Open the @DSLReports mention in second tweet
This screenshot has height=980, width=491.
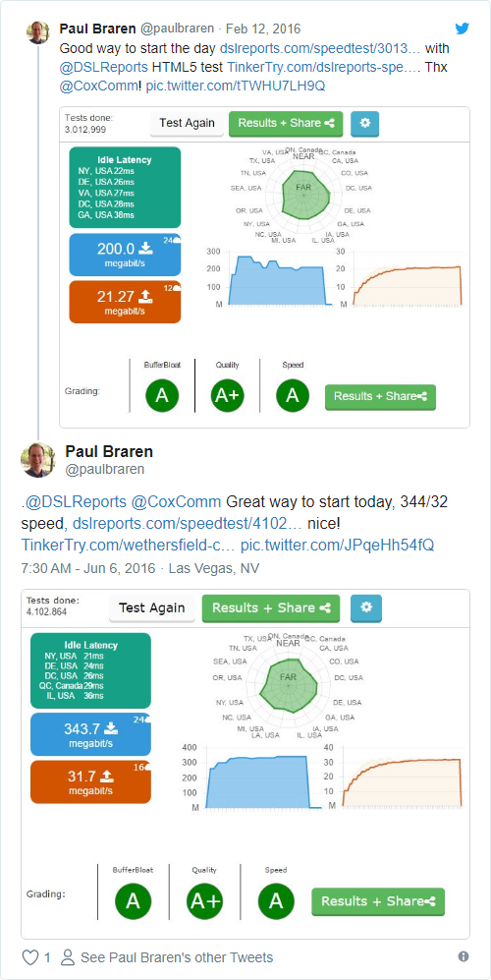point(77,501)
